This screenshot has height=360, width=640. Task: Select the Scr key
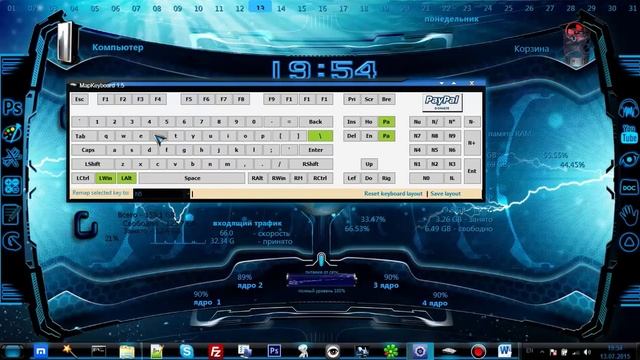(x=369, y=99)
